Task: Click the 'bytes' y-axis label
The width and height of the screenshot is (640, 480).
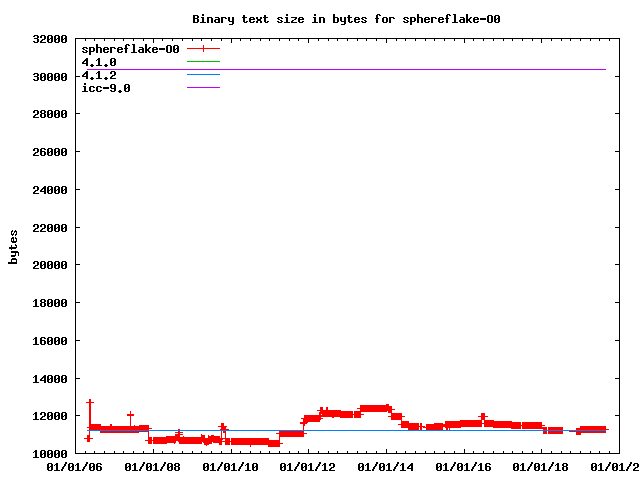Action: (14, 246)
